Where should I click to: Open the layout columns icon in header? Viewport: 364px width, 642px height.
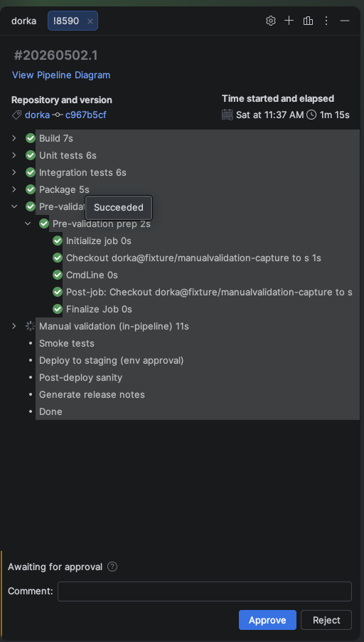tap(308, 21)
